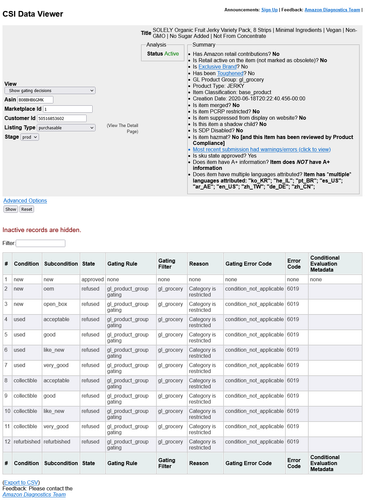Select 'refurbished' condition cell in row 12

point(27,445)
